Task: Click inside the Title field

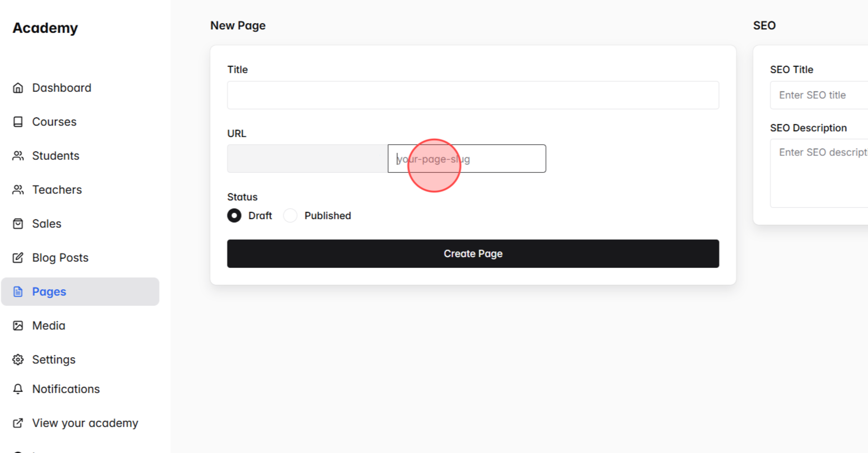Action: 473,95
